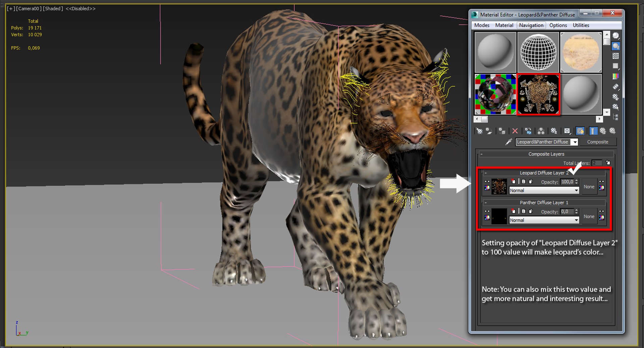Open the Leopard&Panther Diffuse name dropdown
The width and height of the screenshot is (644, 348).
(x=575, y=142)
